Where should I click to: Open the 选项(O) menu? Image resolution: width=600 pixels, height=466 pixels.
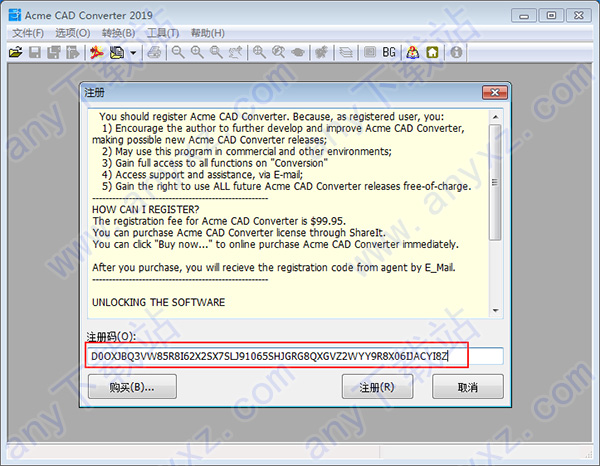point(73,33)
